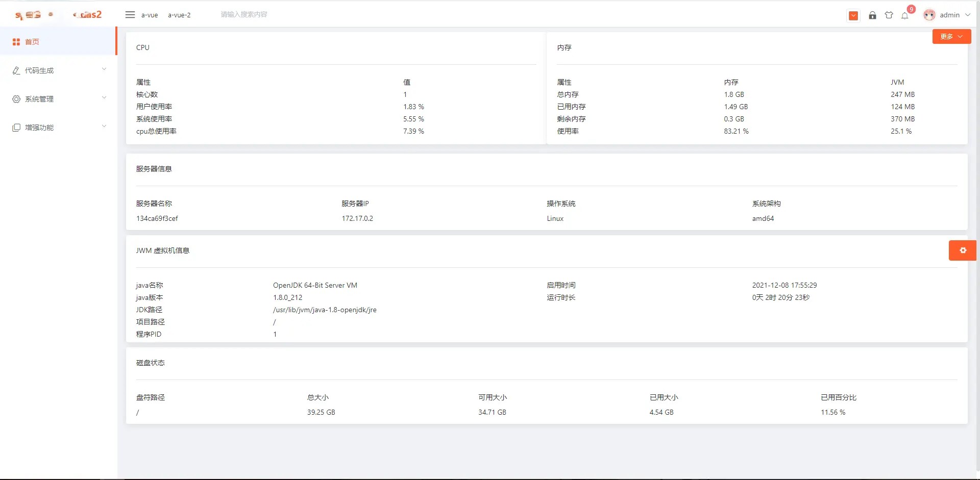Click the admin user avatar
980x480 pixels.
click(929, 15)
